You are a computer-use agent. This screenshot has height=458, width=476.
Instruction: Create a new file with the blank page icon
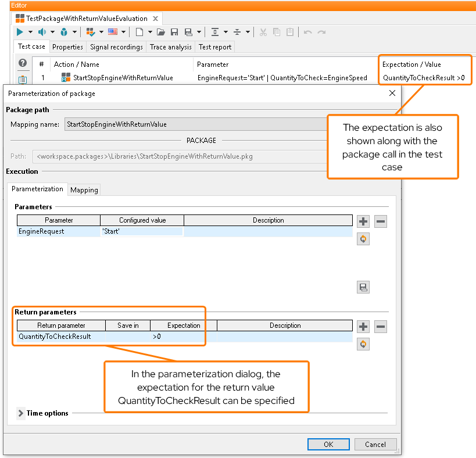click(x=139, y=32)
